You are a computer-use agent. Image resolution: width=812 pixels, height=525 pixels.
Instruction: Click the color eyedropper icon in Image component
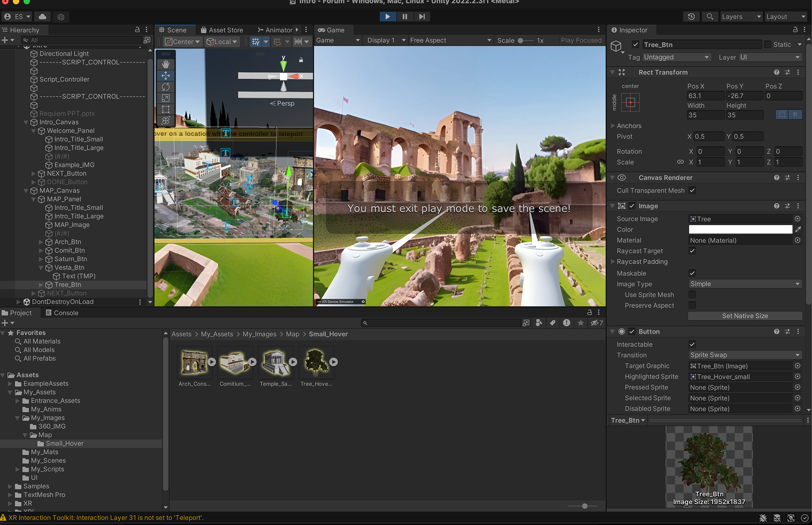click(798, 229)
